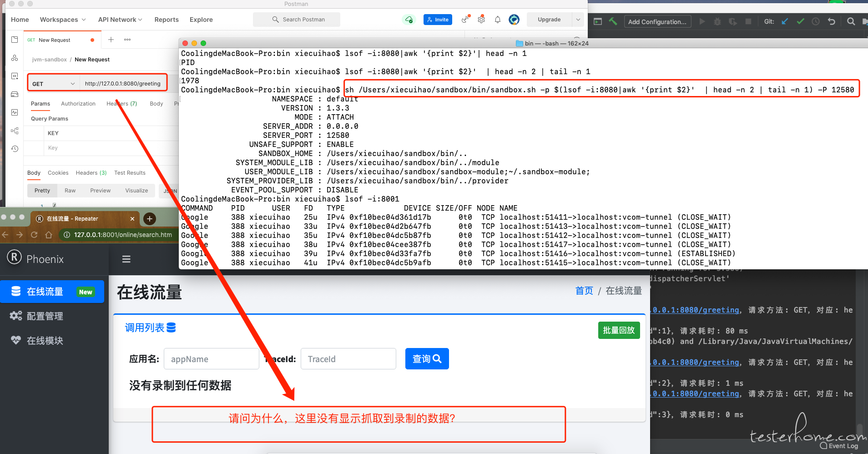
Task: Click the IDE run play icon
Action: 702,21
